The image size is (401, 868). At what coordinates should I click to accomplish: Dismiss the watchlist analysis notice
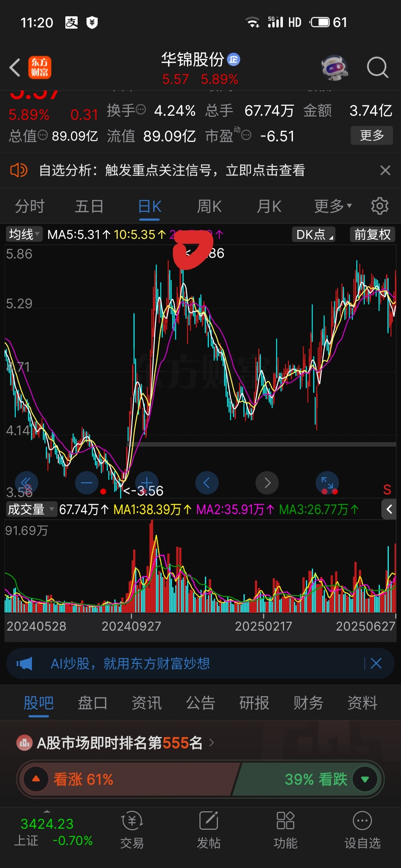[x=385, y=170]
